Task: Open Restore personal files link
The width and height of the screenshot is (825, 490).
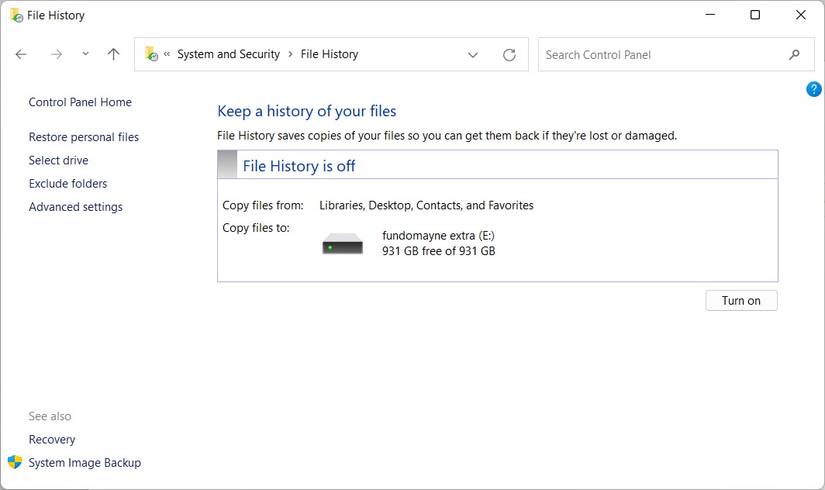Action: 84,137
